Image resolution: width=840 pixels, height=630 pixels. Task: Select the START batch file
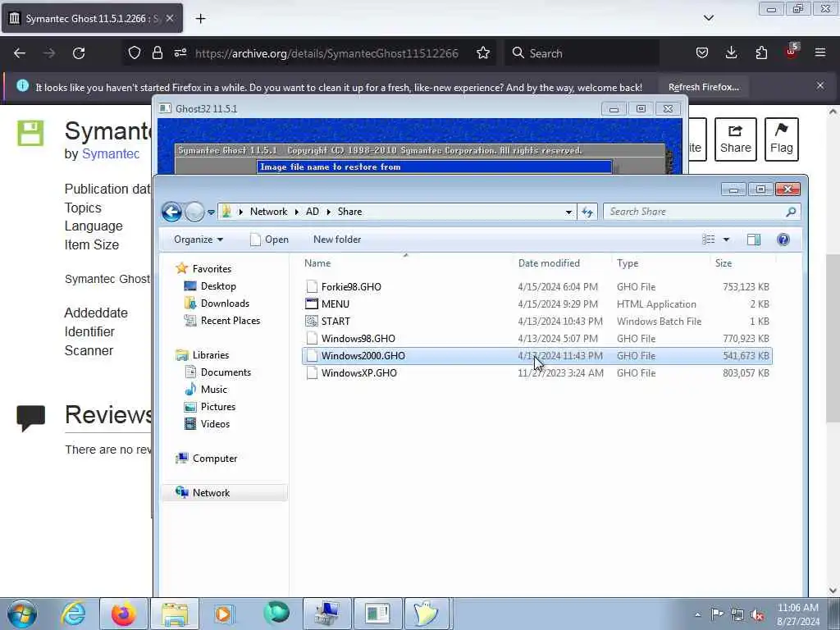[x=536, y=321]
